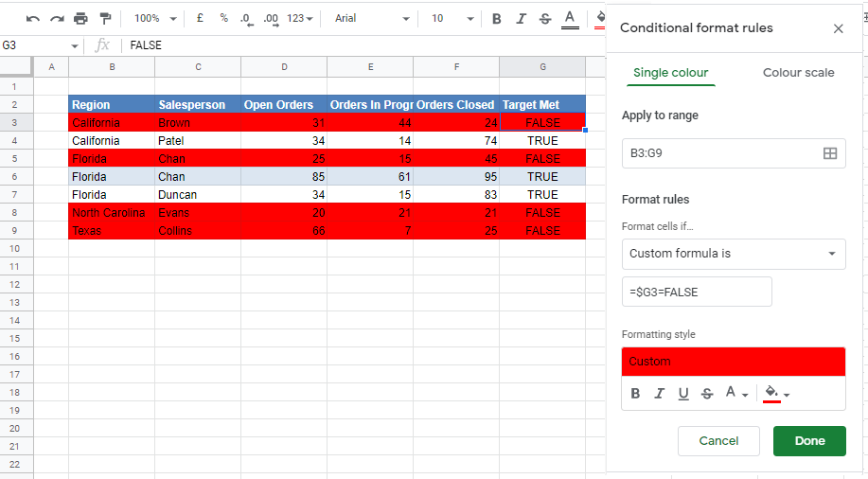Click the Print icon
The image size is (868, 479).
tap(80, 19)
